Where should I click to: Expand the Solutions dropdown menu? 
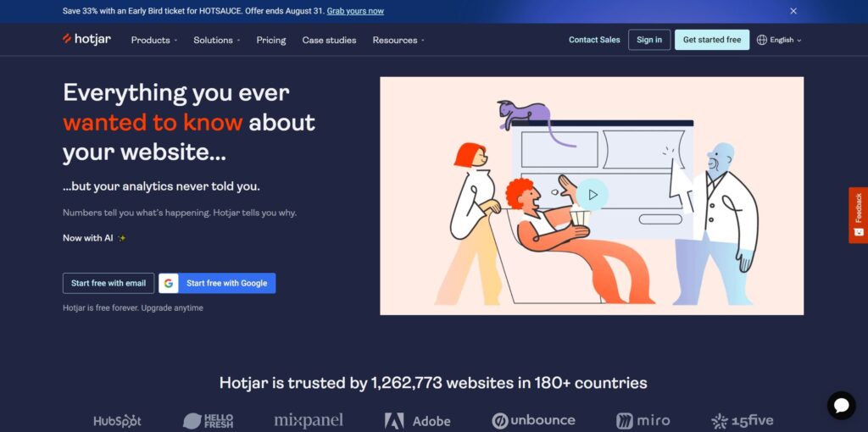(216, 40)
